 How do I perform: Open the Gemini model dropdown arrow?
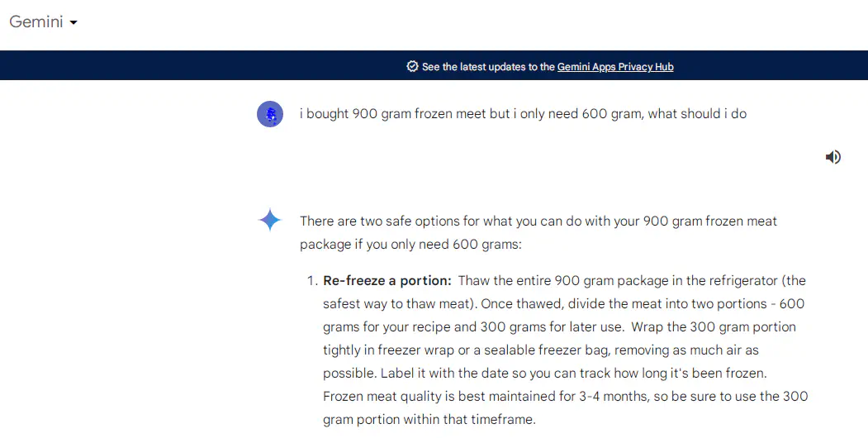click(x=74, y=23)
